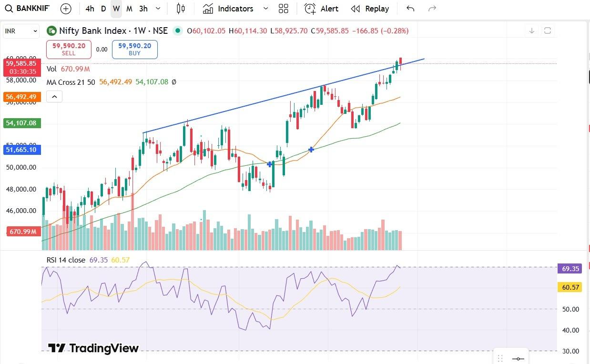Click the 59,590.20 SELL button

tap(69, 50)
